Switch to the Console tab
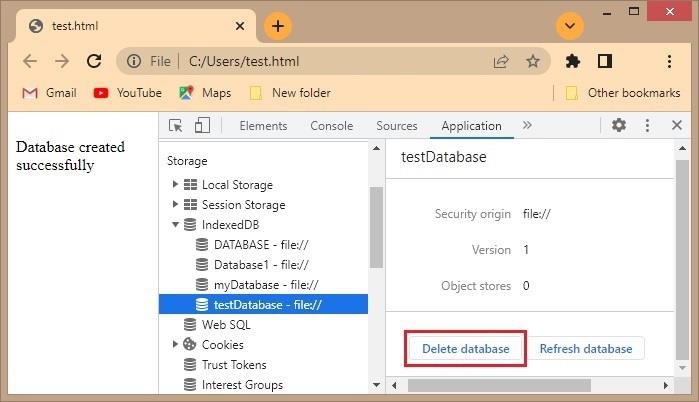This screenshot has width=699, height=402. coord(331,126)
